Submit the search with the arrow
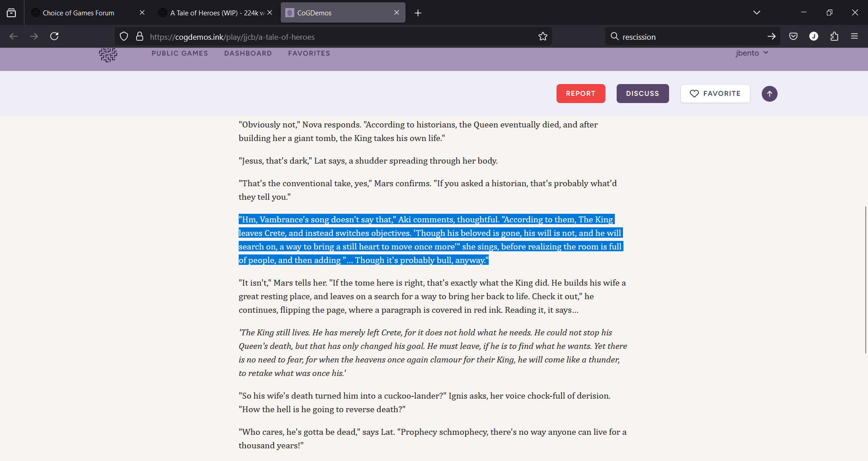Image resolution: width=868 pixels, height=461 pixels. (771, 37)
